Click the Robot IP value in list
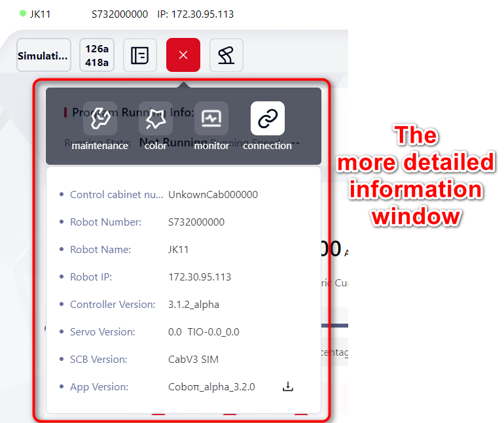This screenshot has height=423, width=504. (200, 277)
